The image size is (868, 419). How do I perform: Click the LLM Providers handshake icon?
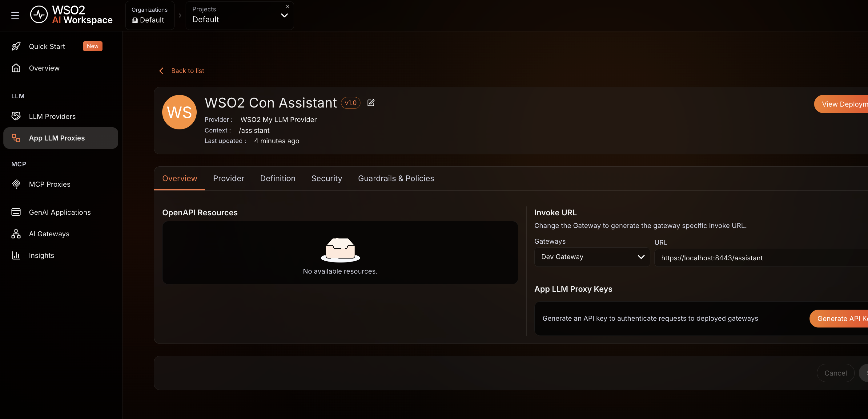[x=16, y=116]
